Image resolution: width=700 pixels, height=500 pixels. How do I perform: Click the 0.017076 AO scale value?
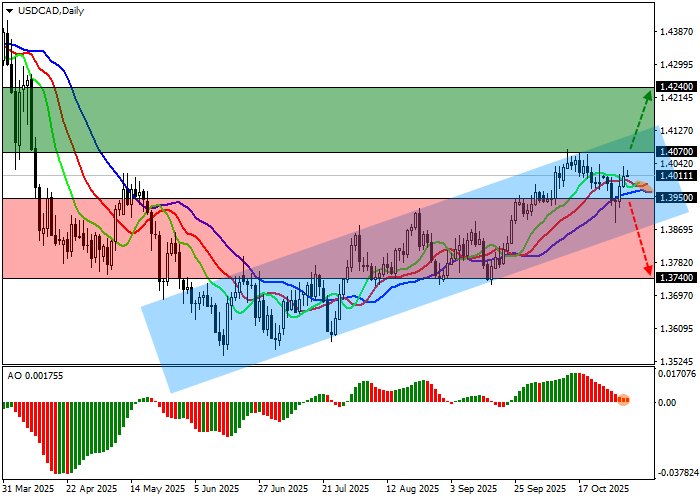point(677,374)
